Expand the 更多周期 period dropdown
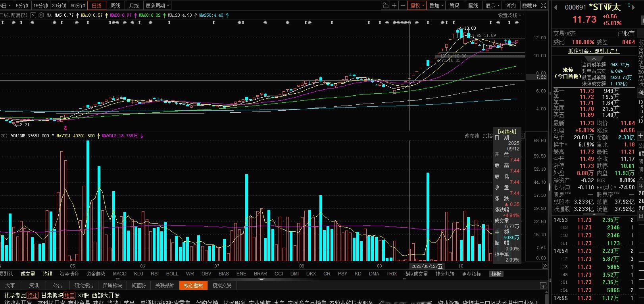Screen dimensions: 644x304 158,6
